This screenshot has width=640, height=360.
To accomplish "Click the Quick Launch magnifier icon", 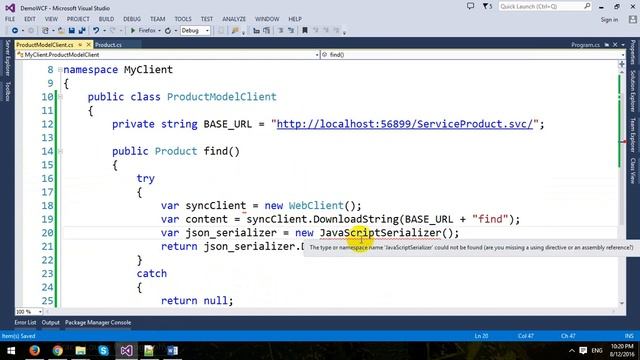I will [x=587, y=6].
